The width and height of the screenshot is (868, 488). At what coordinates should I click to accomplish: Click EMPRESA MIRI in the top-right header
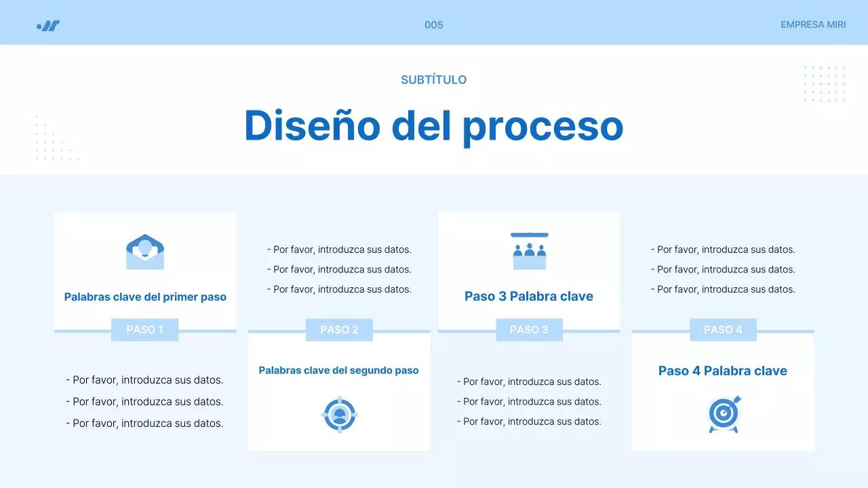pos(813,24)
